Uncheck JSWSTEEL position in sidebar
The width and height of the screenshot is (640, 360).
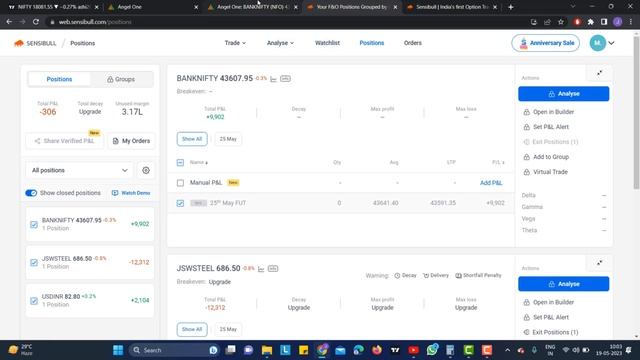pyautogui.click(x=34, y=262)
